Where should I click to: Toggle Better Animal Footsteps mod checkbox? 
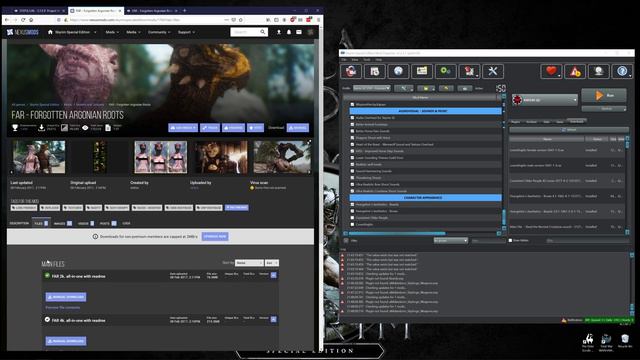[x=352, y=124]
